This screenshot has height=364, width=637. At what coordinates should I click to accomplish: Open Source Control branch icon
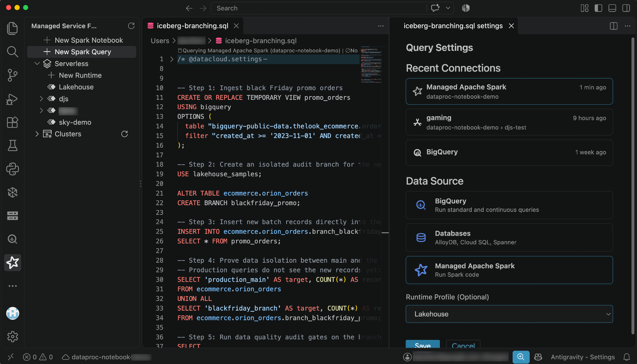(x=12, y=75)
